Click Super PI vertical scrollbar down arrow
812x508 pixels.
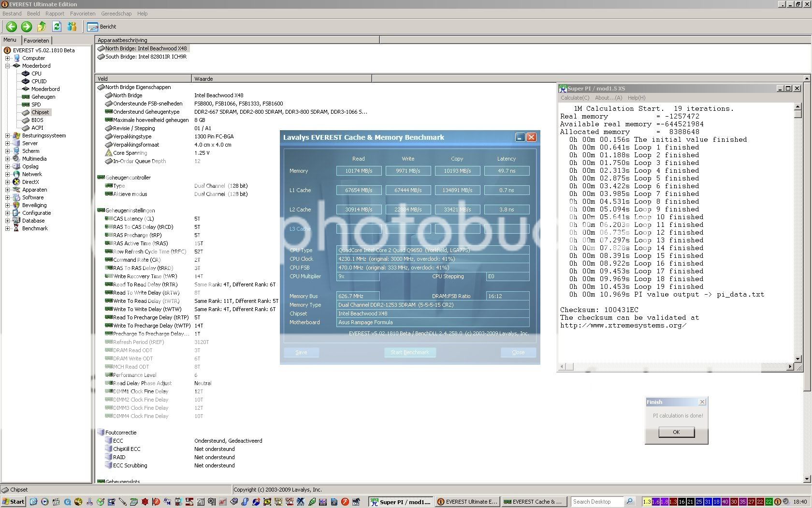point(797,359)
